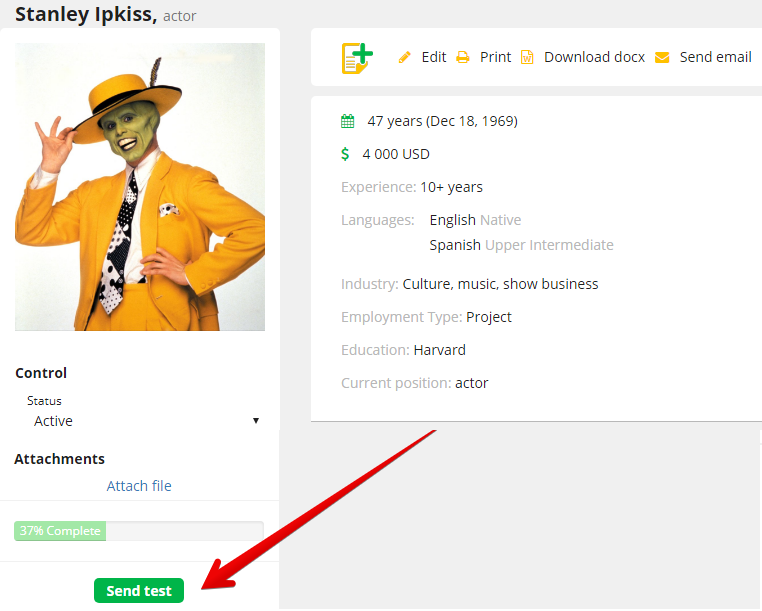762x611 pixels.
Task: Click the add note document icon
Action: point(357,58)
